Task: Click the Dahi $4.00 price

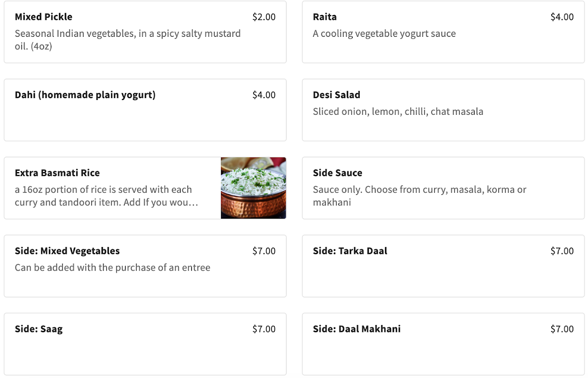Action: coord(264,95)
